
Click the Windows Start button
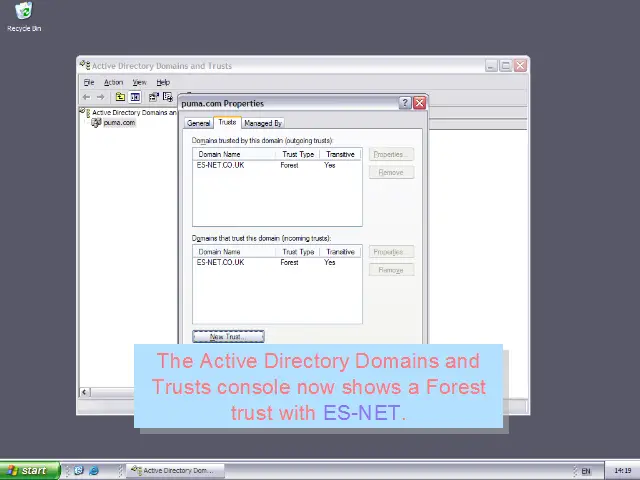(30, 471)
